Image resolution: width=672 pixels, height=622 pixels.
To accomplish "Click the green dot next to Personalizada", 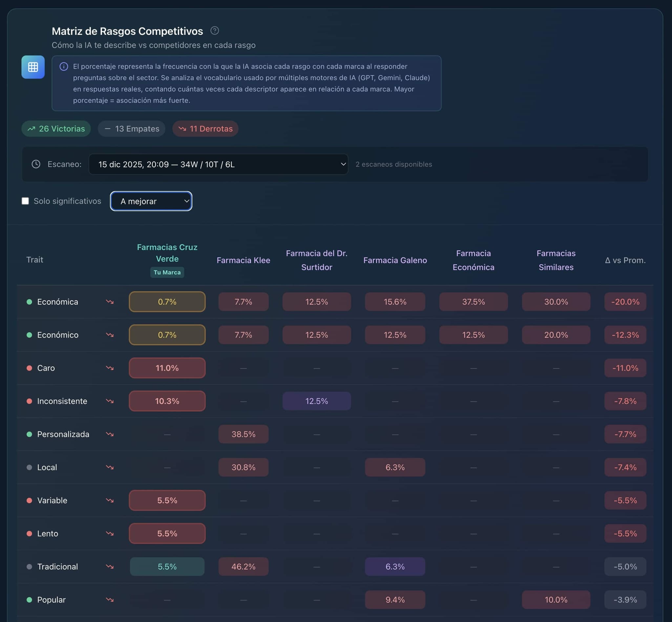I will pos(29,434).
